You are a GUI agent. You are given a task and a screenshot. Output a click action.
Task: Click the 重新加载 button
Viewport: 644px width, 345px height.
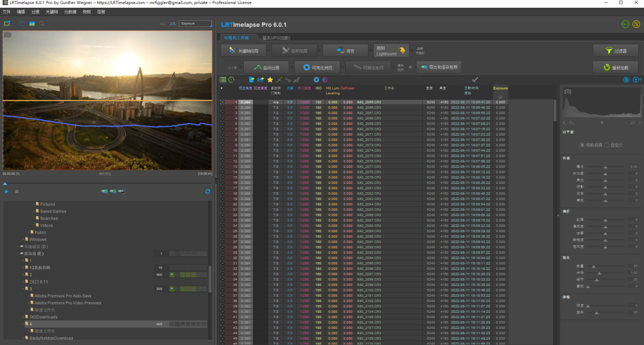click(x=616, y=67)
